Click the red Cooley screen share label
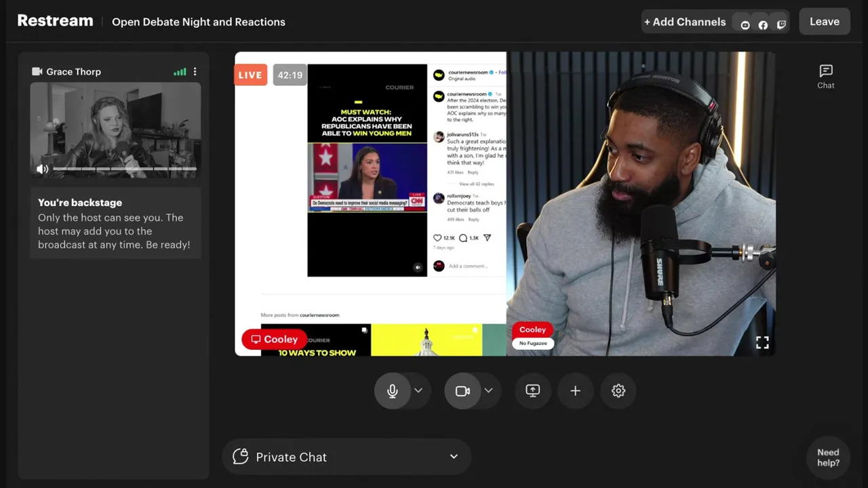This screenshot has width=868, height=488. pyautogui.click(x=275, y=339)
